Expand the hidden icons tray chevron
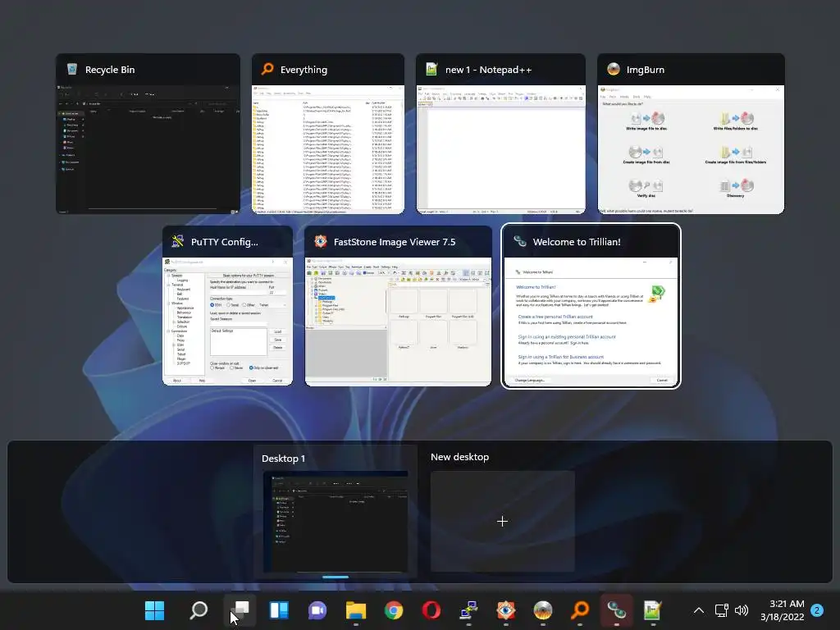Viewport: 840px width, 630px height. pyautogui.click(x=699, y=610)
